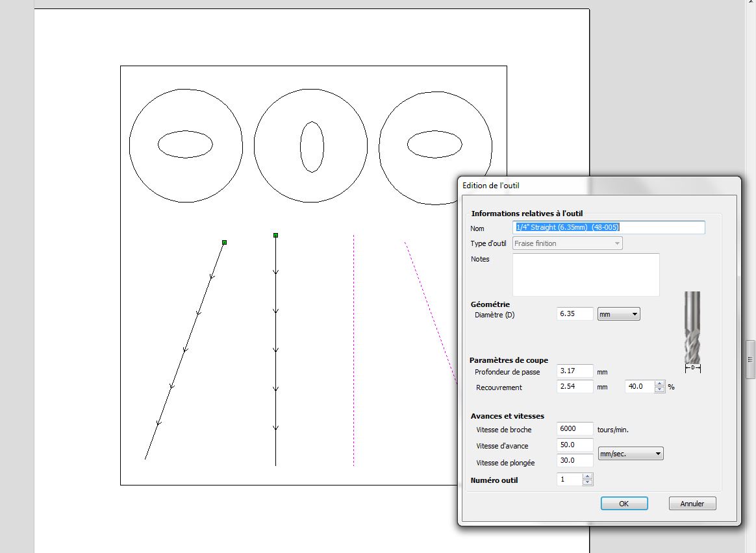756x553 pixels.
Task: Select the vertical dashed magenta line
Action: (x=353, y=350)
